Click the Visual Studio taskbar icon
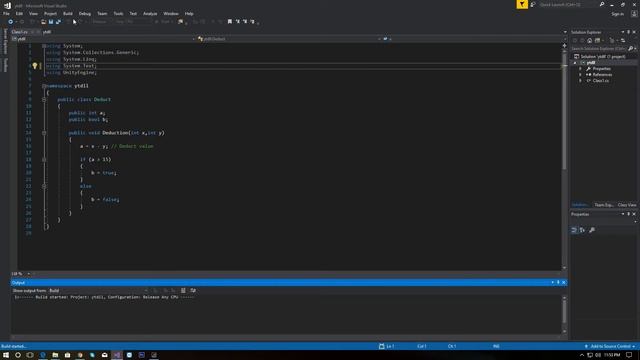This screenshot has width=640, height=360. point(117,355)
